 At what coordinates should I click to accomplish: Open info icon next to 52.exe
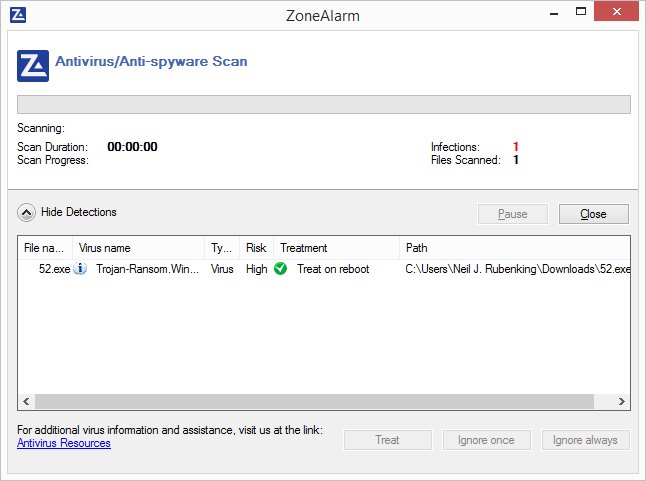click(80, 269)
